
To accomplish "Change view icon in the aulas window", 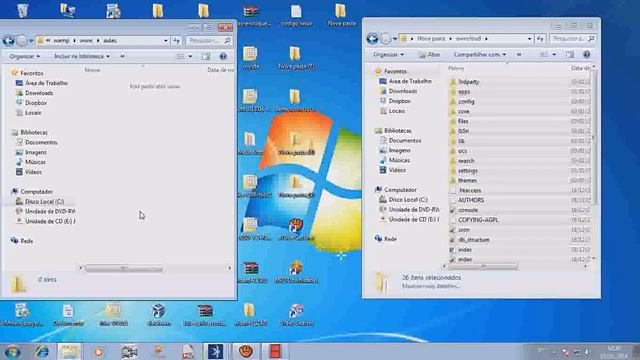I will [x=180, y=56].
